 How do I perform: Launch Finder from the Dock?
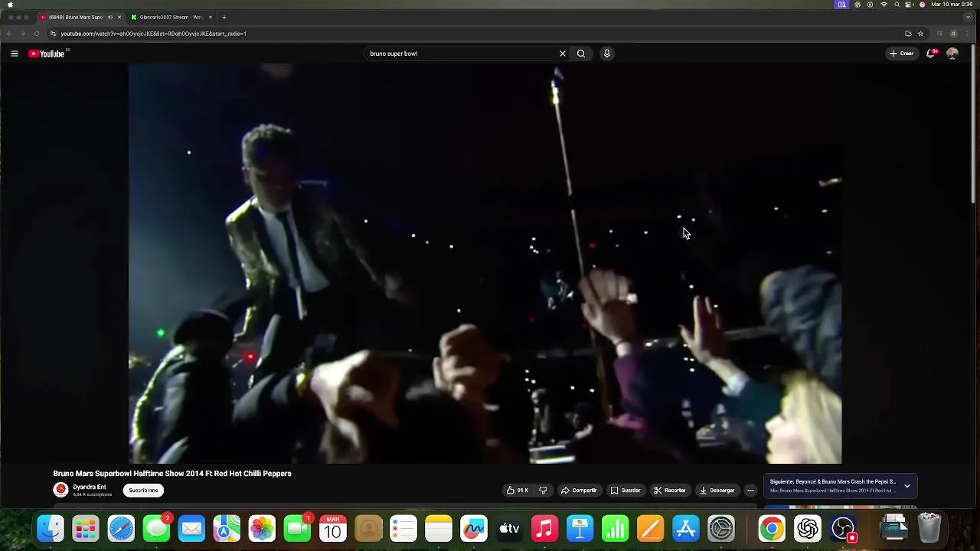51,528
